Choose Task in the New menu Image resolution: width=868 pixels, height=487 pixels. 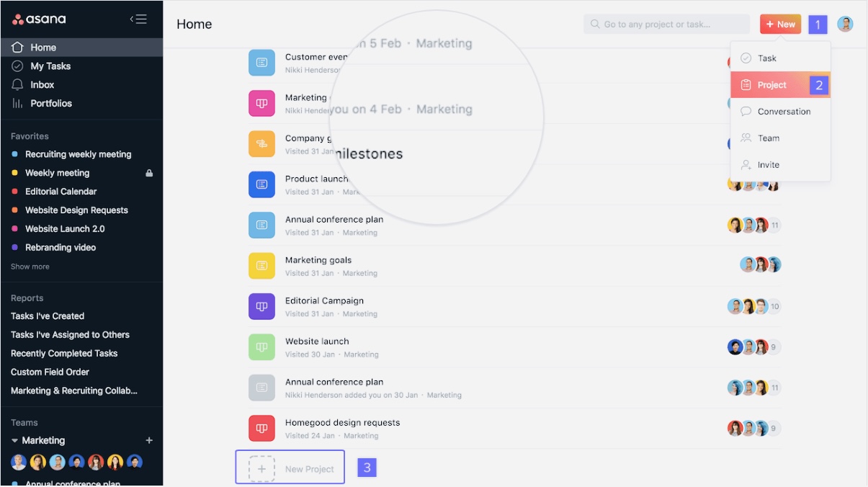coord(766,58)
